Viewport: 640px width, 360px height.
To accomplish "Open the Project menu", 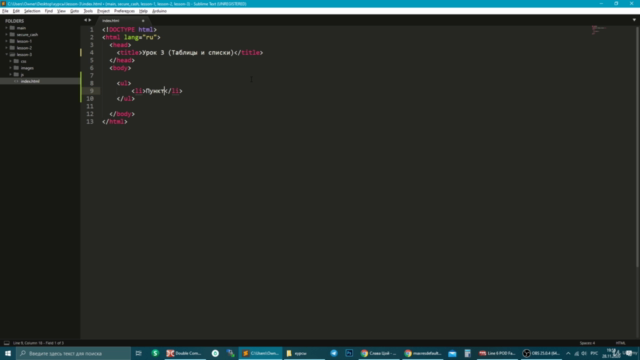I will [103, 11].
